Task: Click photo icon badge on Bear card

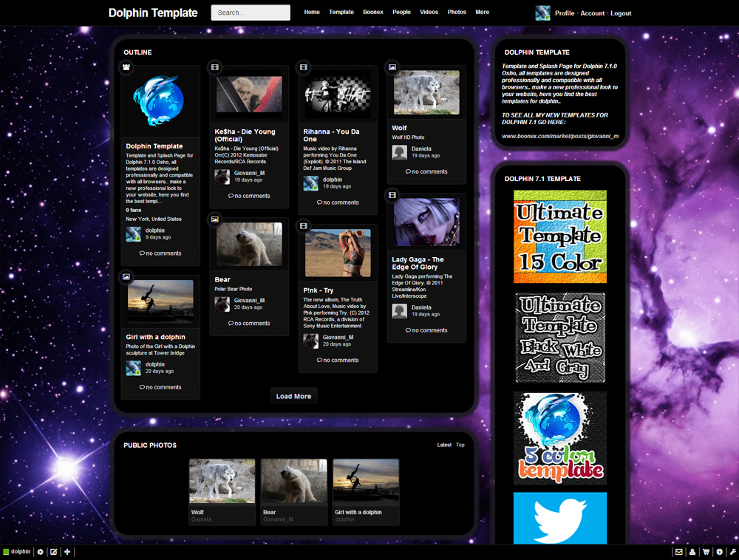Action: click(215, 219)
